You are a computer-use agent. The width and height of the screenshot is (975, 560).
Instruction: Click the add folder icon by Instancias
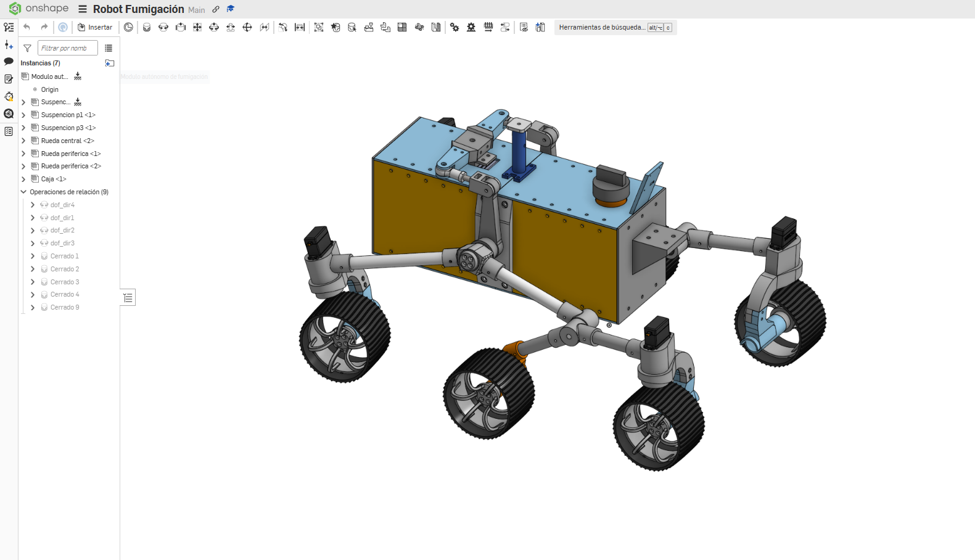(x=110, y=63)
